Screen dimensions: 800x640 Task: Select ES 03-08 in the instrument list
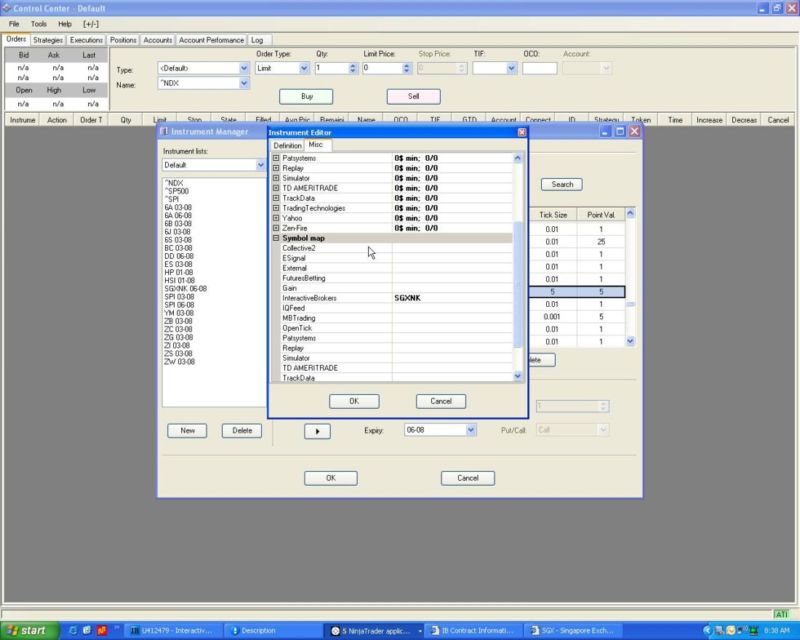[x=178, y=264]
